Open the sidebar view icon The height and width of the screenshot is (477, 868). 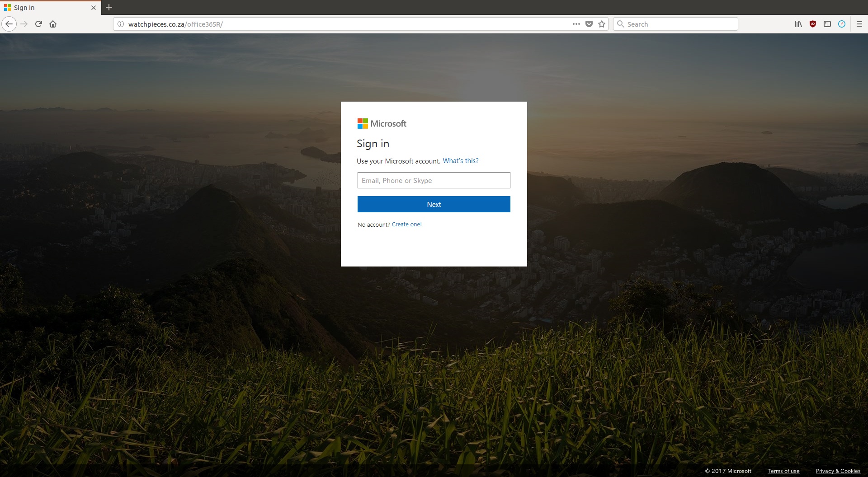click(828, 24)
